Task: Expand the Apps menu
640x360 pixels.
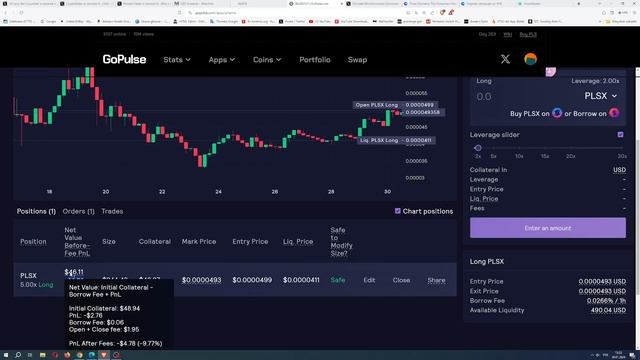Action: 222,60
